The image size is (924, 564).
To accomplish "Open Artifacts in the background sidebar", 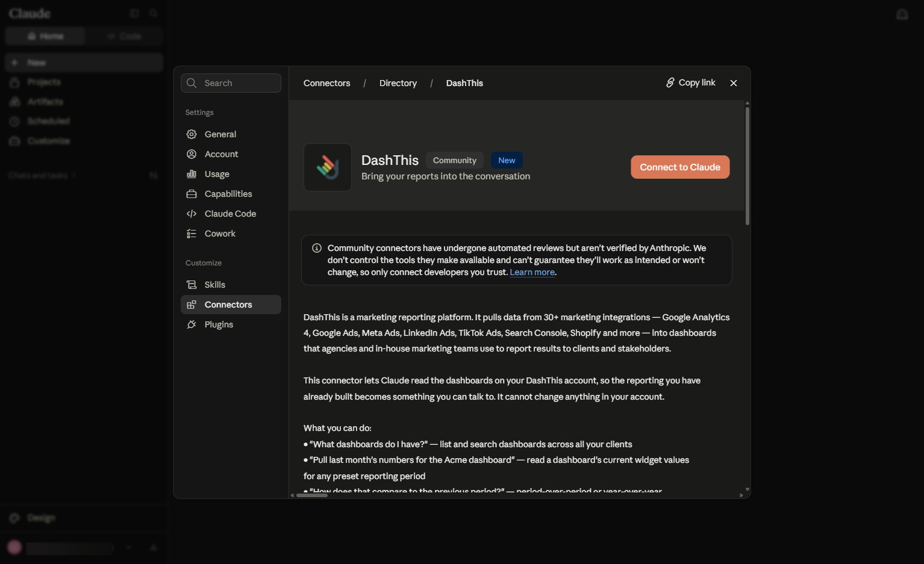I will [x=84, y=102].
